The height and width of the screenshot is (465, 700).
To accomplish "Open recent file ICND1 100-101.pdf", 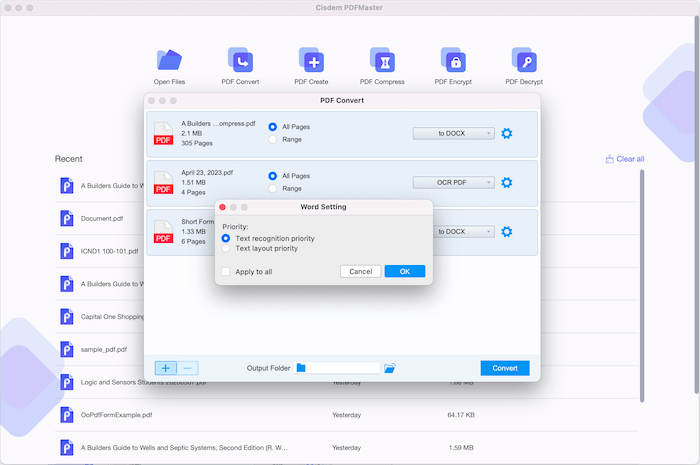I will 109,251.
